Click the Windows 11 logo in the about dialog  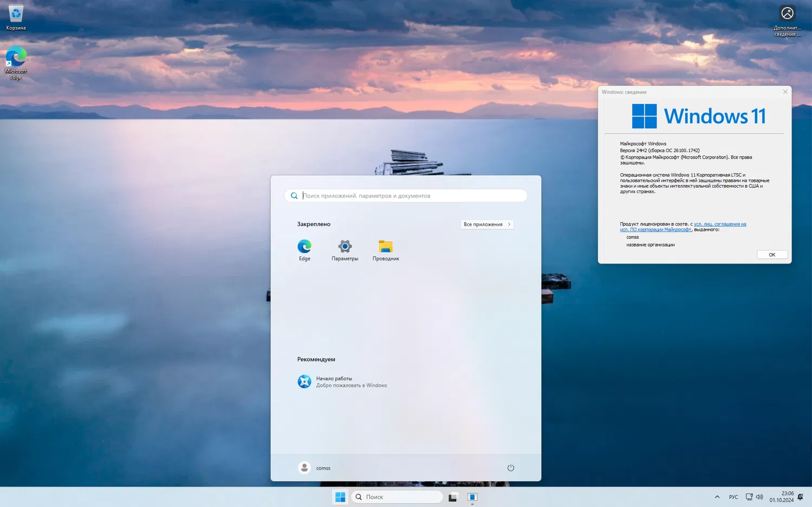698,116
